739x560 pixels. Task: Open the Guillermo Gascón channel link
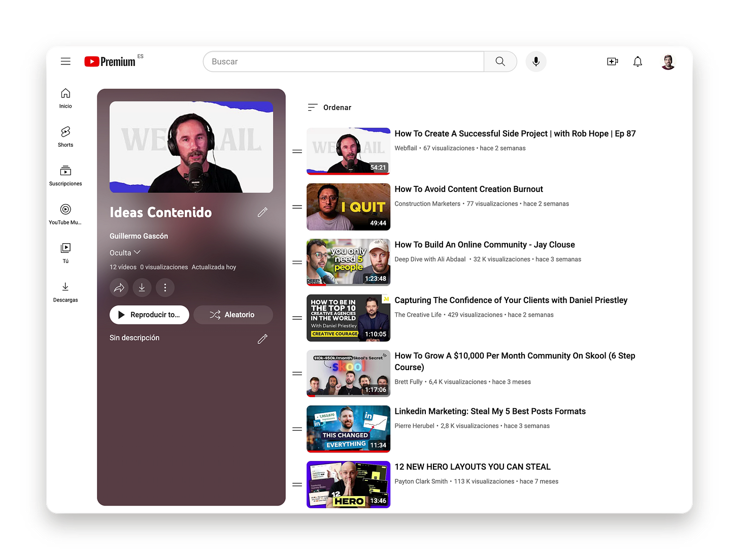(x=139, y=236)
